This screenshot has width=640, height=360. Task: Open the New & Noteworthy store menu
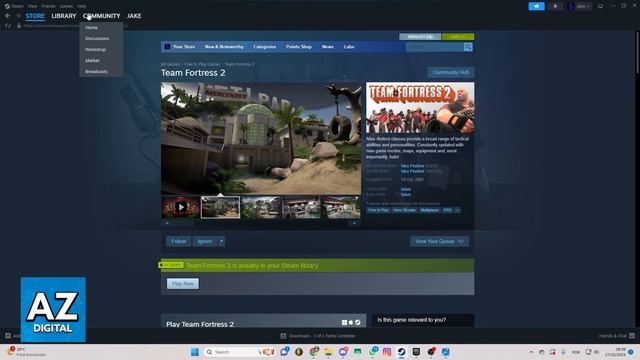(224, 47)
